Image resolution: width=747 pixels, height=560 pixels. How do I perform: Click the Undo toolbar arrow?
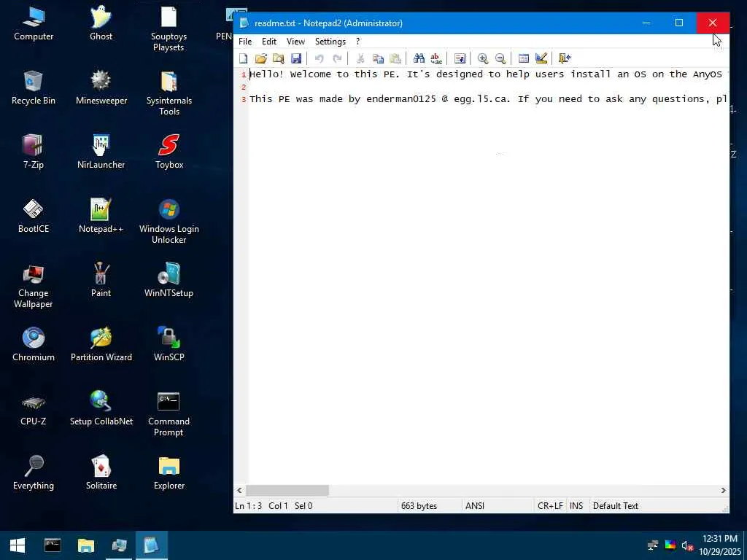pyautogui.click(x=320, y=58)
